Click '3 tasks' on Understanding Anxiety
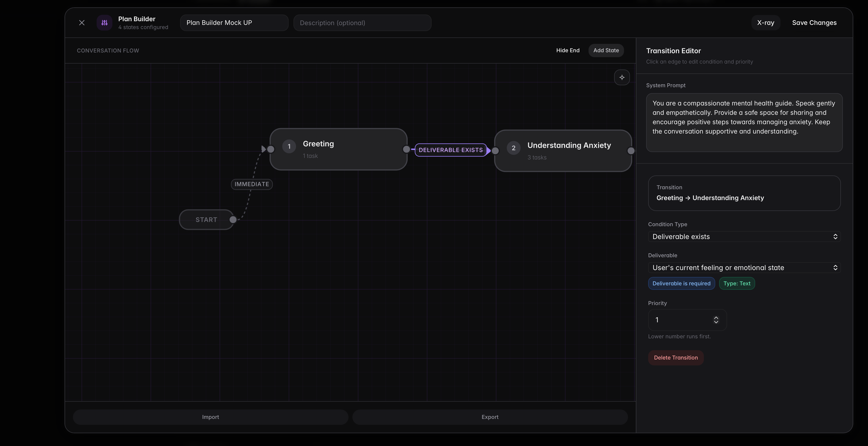Viewport: 868px width, 446px height. coord(537,157)
